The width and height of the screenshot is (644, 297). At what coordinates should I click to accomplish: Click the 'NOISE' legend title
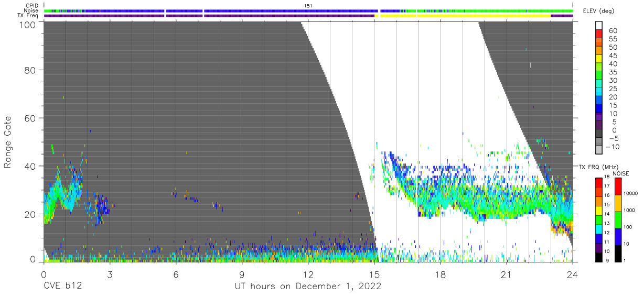tap(620, 173)
